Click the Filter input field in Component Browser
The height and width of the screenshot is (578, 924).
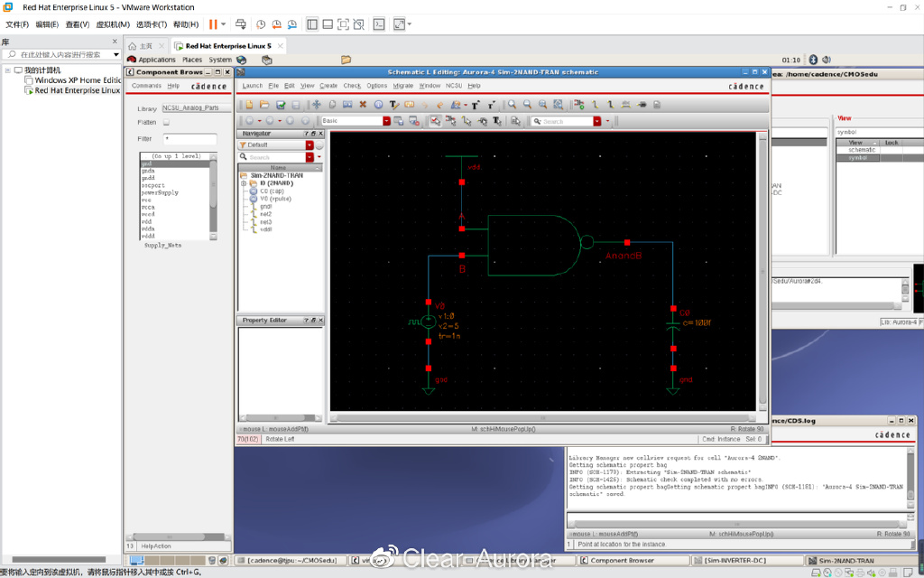(x=189, y=139)
